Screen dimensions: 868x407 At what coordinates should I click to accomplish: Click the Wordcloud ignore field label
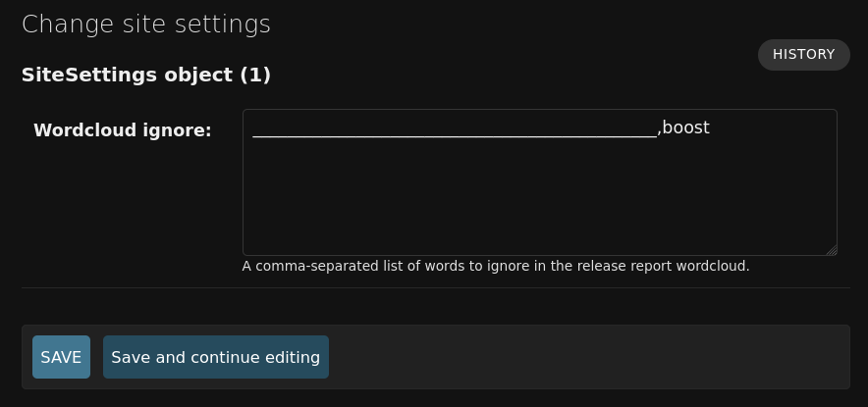123,130
